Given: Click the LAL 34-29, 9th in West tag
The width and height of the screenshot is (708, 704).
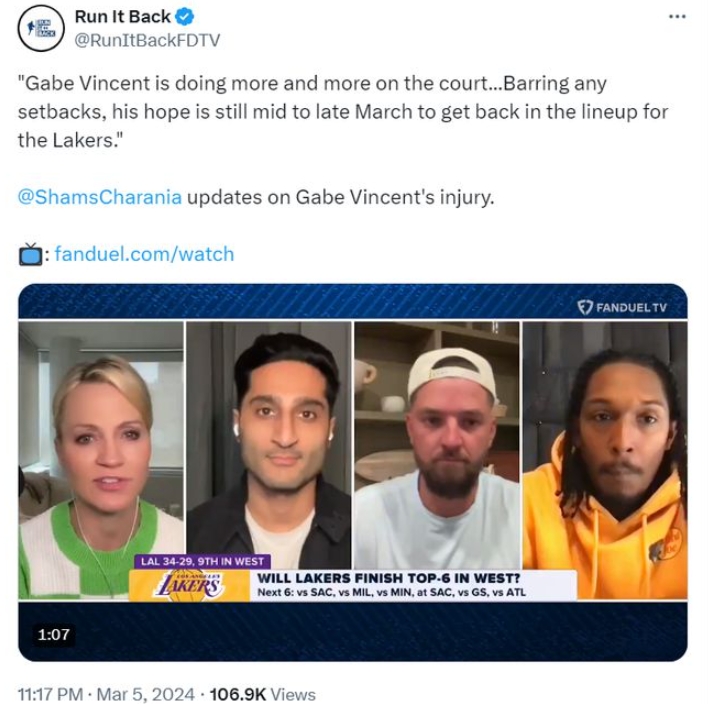Looking at the screenshot, I should coord(202,561).
